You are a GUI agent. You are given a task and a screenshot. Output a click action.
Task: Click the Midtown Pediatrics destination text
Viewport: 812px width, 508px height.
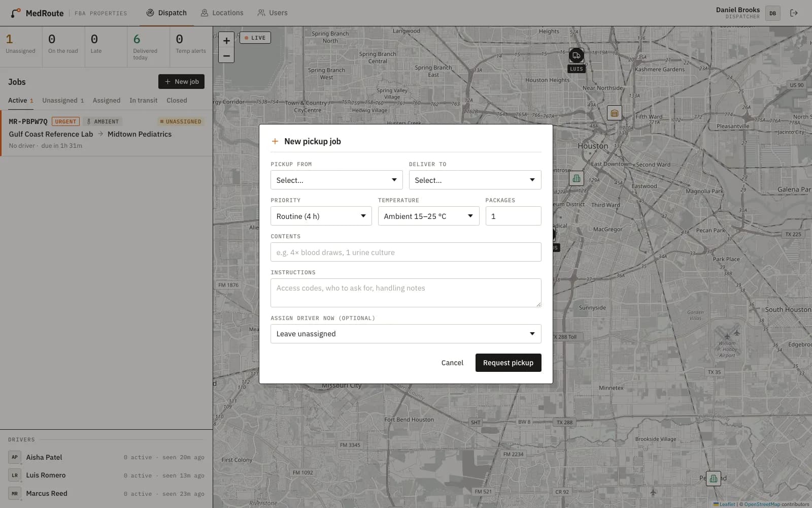(x=140, y=134)
